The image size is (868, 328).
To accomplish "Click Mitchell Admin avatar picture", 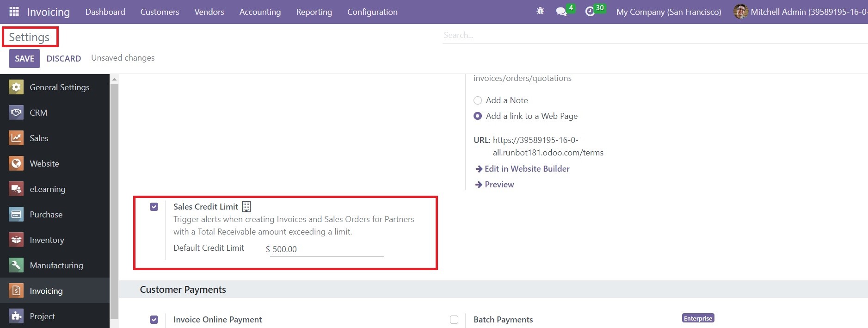I will point(741,12).
